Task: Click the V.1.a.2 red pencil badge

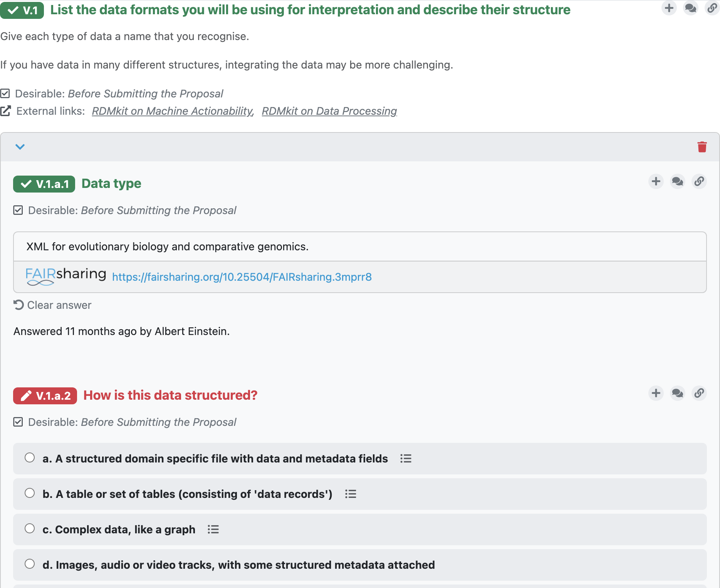Action: pos(45,396)
